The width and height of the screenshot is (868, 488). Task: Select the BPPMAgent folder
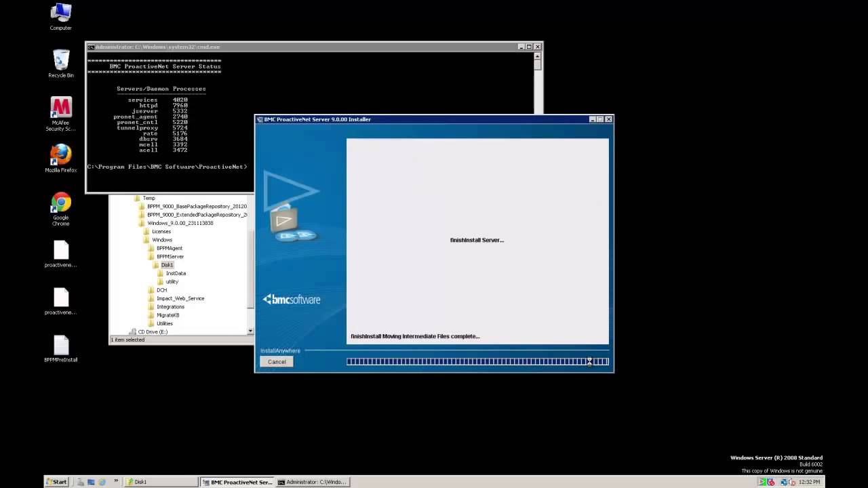165,248
